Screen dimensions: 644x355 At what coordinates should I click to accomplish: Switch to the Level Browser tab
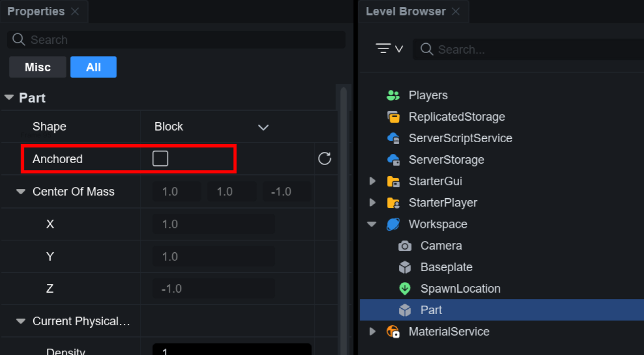point(406,11)
